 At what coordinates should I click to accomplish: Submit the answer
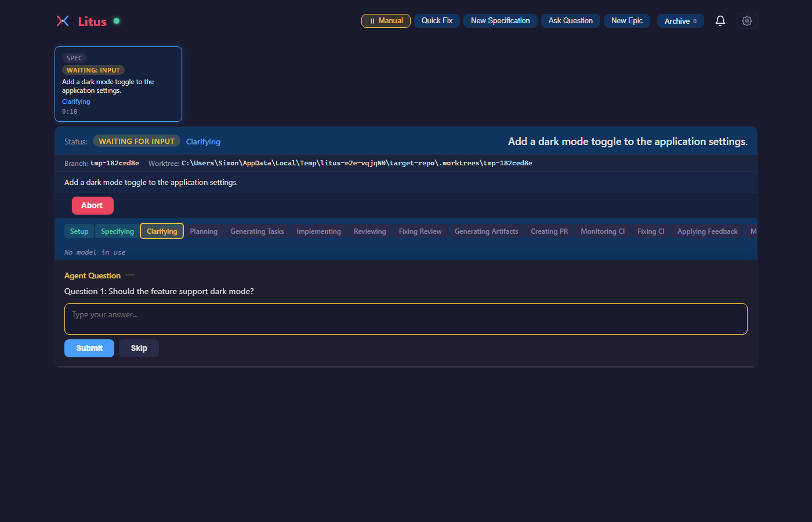89,348
